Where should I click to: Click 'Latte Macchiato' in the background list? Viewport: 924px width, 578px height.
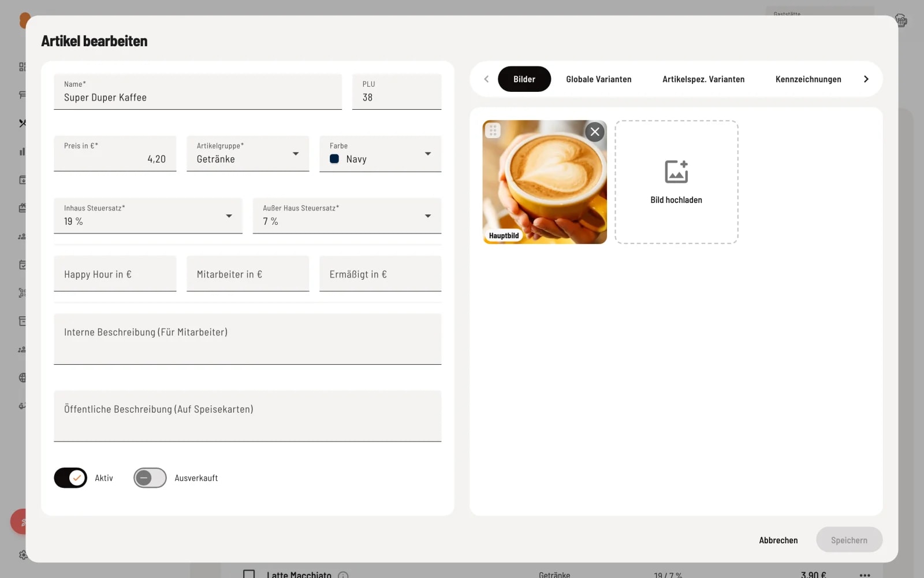click(x=299, y=575)
